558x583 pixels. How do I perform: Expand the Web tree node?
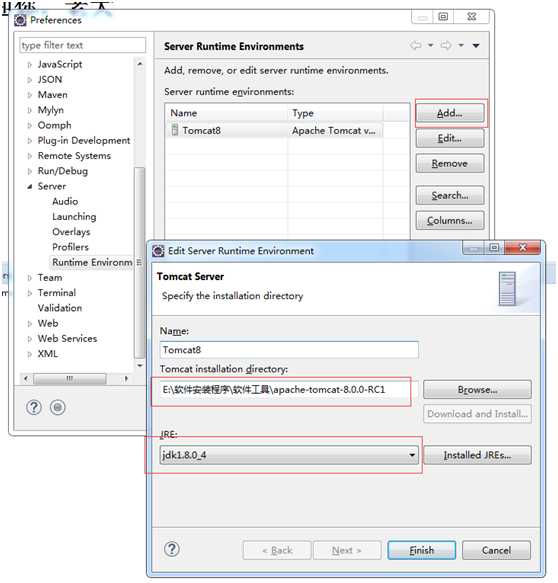(x=30, y=324)
